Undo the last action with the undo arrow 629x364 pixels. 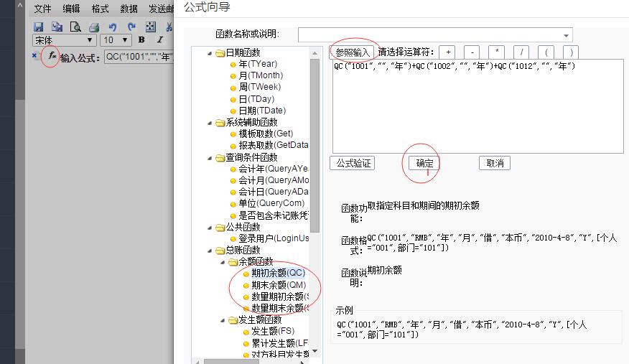click(113, 27)
